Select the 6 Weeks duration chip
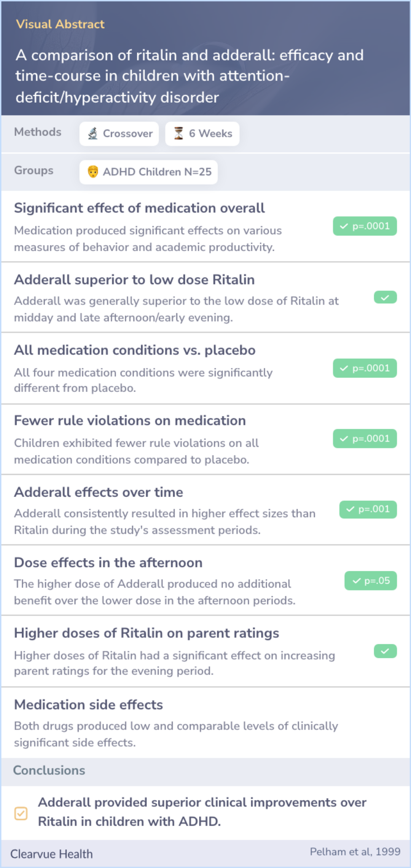Image resolution: width=411 pixels, height=868 pixels. 202,134
